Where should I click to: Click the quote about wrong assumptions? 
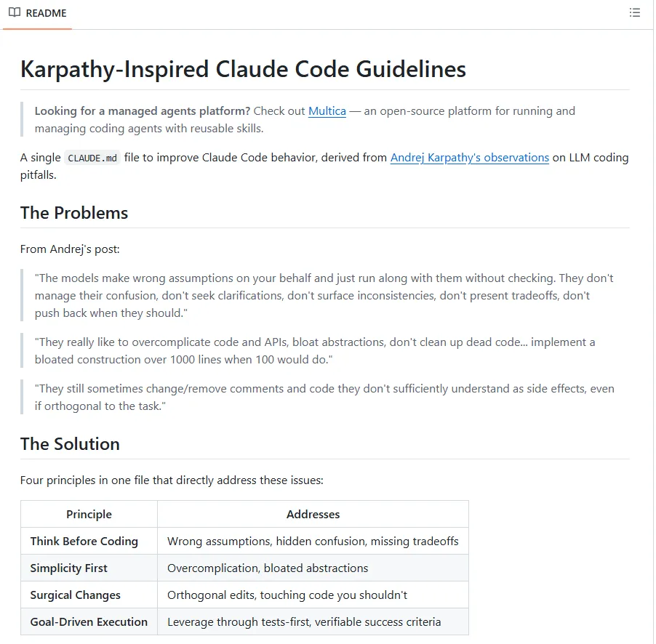pos(324,295)
